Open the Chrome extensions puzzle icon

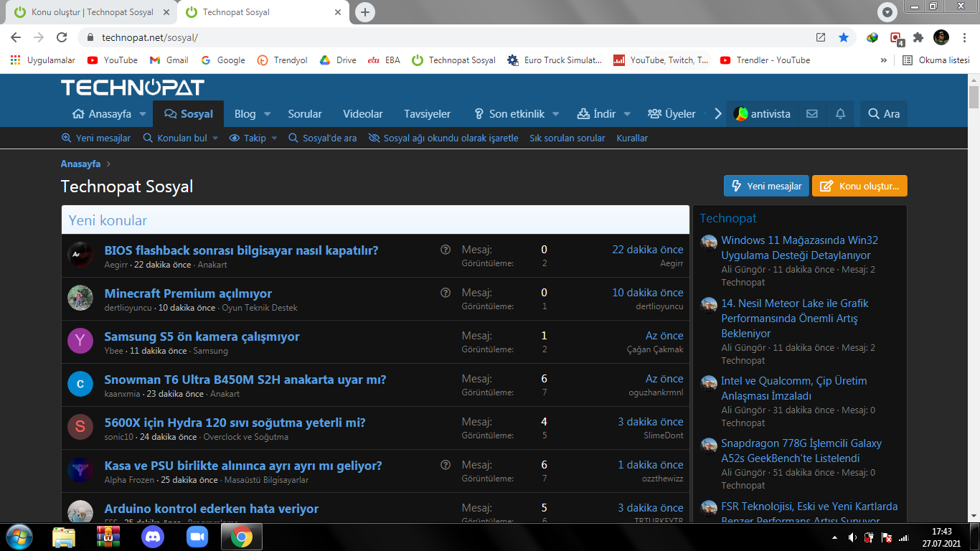coord(918,37)
